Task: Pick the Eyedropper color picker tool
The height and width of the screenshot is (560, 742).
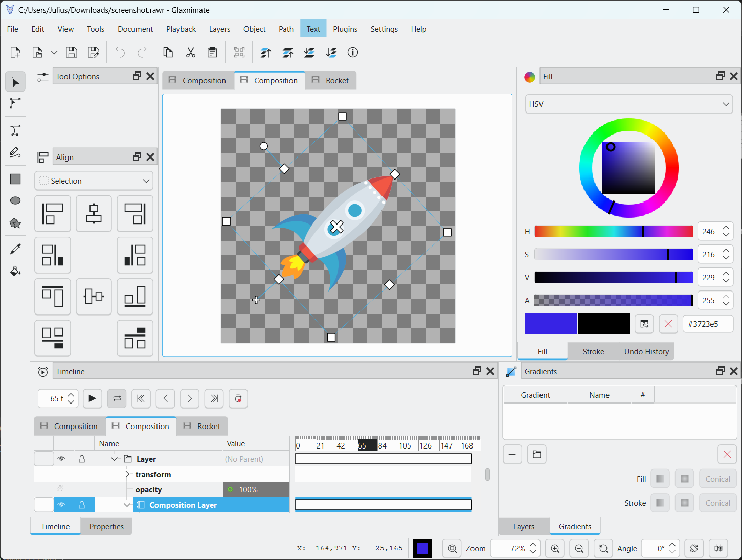Action: pyautogui.click(x=15, y=249)
